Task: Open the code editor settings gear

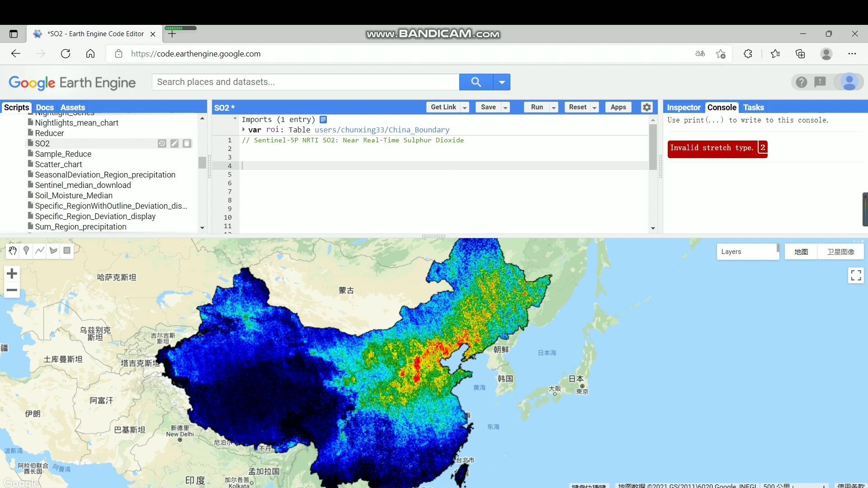Action: pos(646,107)
